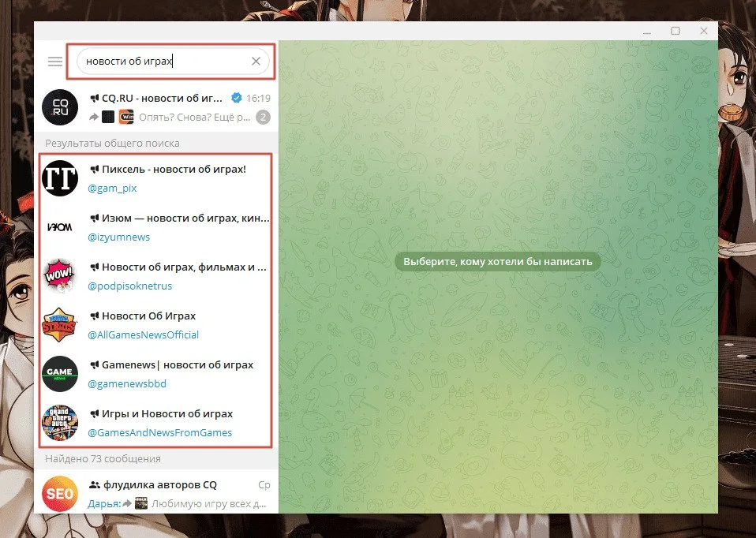
Task: Open the hamburger main menu
Action: pos(55,62)
